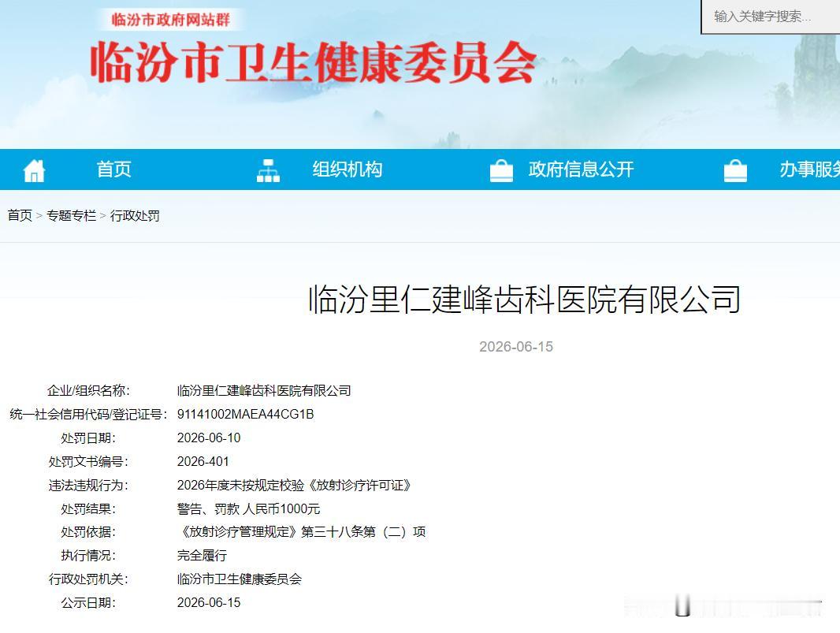Click the organization chart icon beside 组织机构

268,171
